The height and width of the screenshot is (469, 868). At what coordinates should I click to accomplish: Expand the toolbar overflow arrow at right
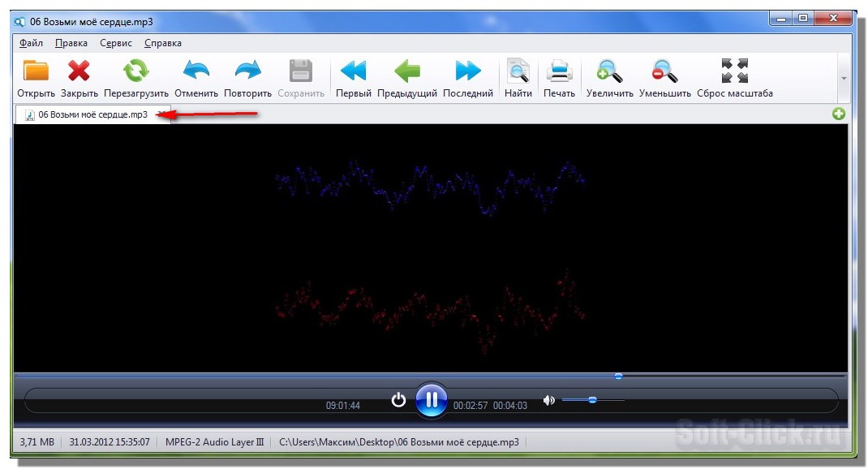844,79
